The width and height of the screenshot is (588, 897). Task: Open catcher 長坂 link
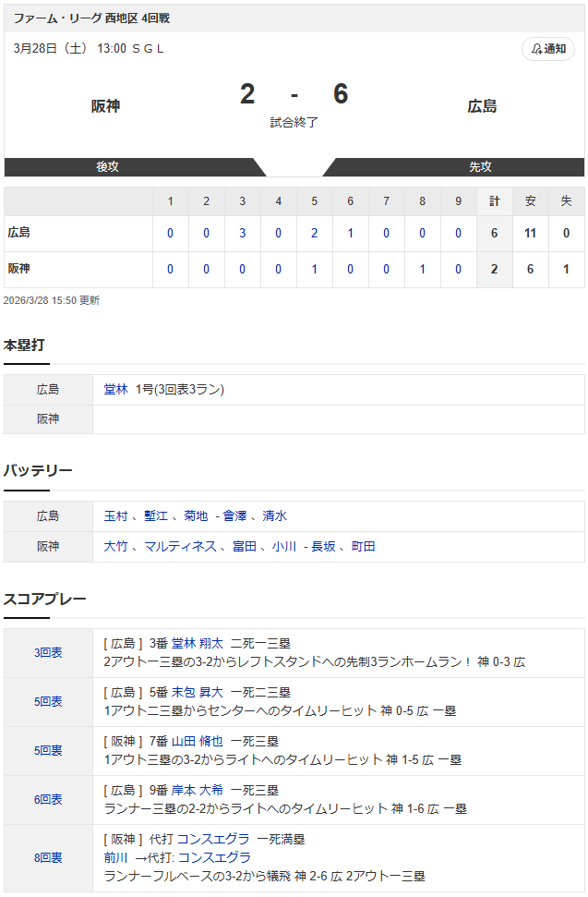click(323, 546)
